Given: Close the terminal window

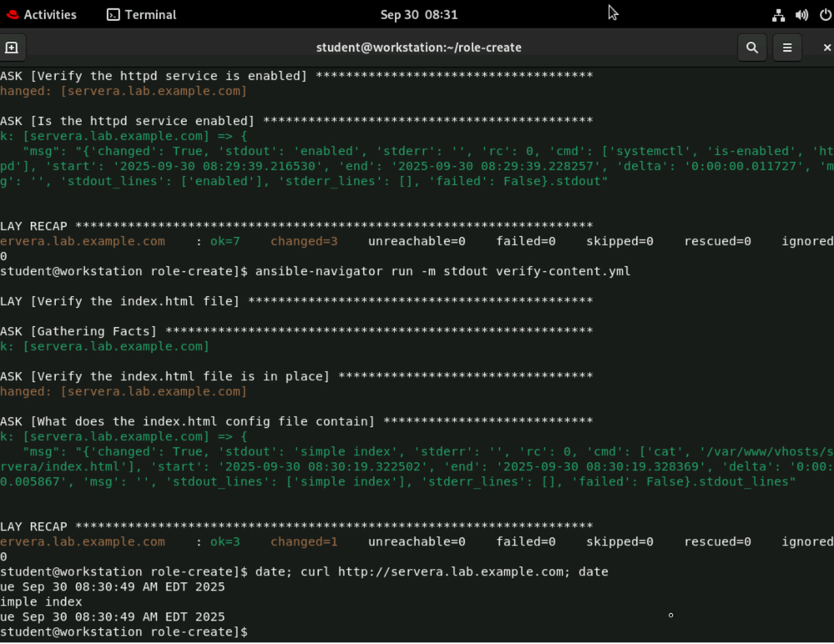Looking at the screenshot, I should [826, 48].
